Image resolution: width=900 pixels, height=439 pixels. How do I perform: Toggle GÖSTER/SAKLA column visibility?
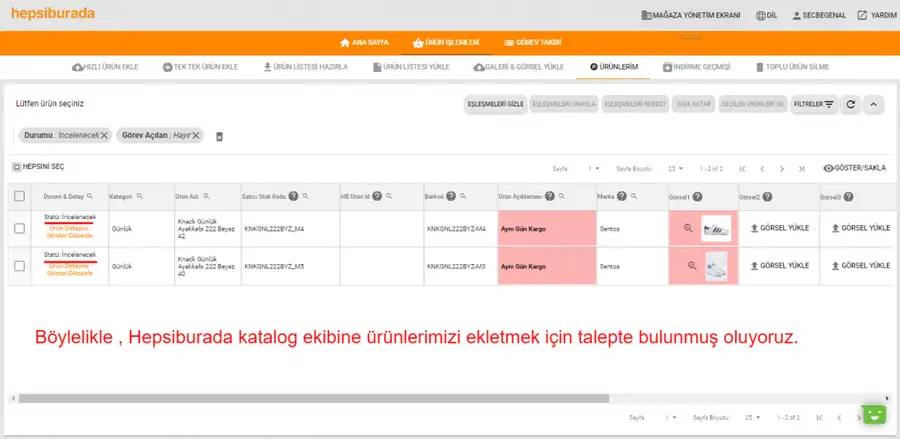tap(855, 168)
